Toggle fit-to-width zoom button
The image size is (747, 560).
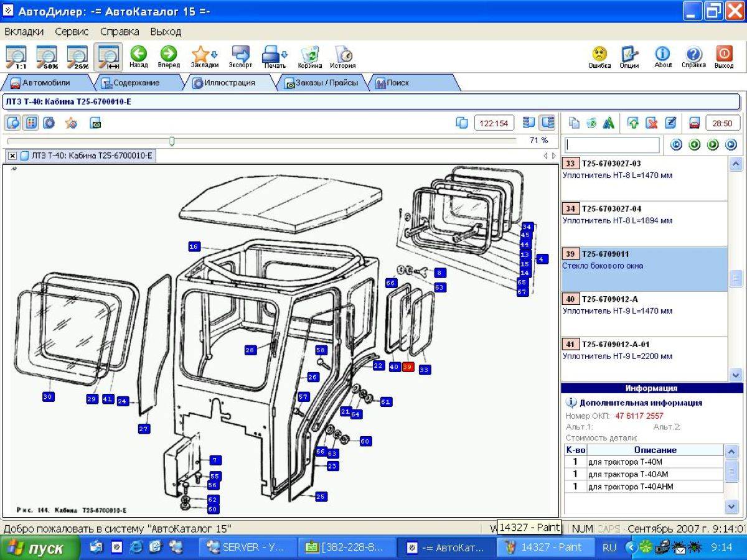click(x=108, y=57)
